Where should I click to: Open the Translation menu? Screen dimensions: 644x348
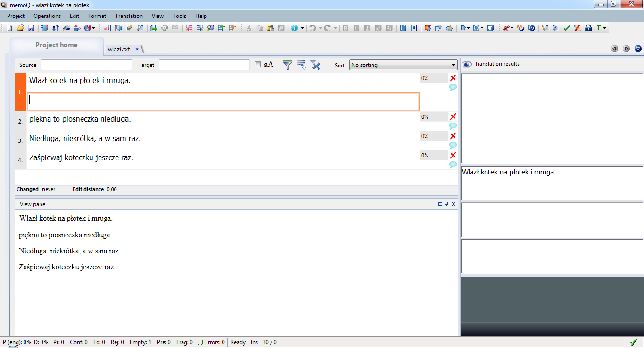[x=129, y=16]
